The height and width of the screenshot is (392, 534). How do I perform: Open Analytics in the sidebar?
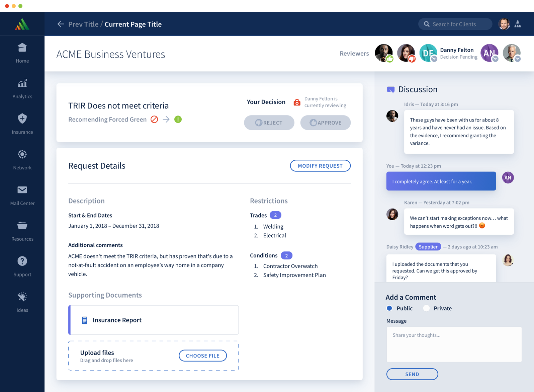pyautogui.click(x=22, y=89)
